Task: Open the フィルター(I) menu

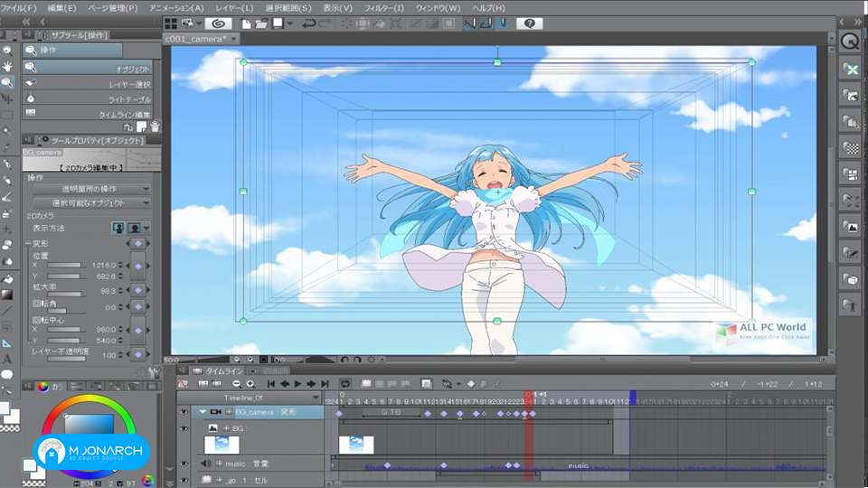Action: [x=383, y=8]
